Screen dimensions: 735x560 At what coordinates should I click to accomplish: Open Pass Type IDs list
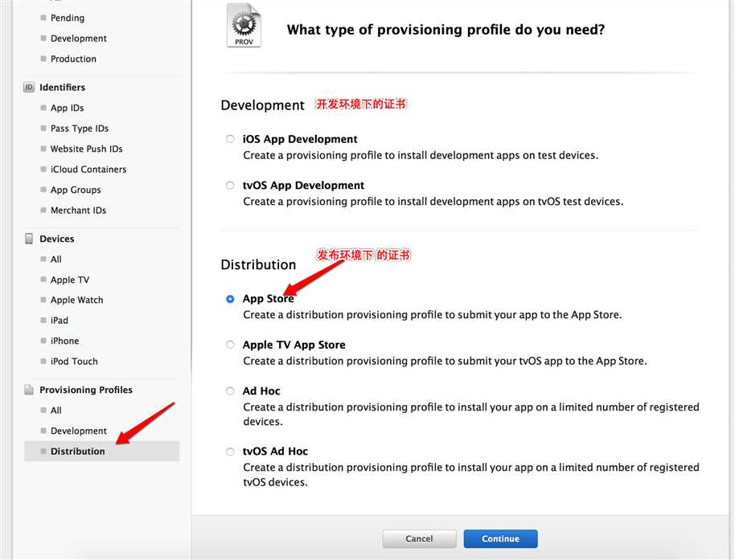coord(80,129)
